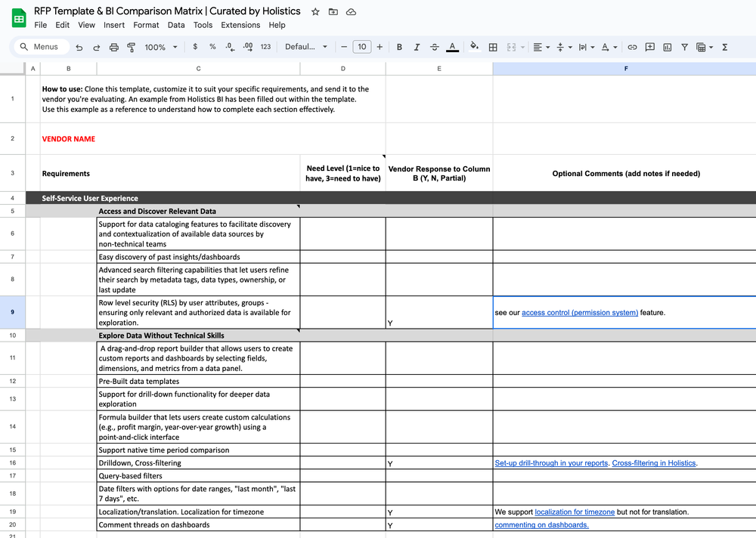Insert a chart using the toolbar icon
Image resolution: width=756 pixels, height=538 pixels.
tap(666, 46)
